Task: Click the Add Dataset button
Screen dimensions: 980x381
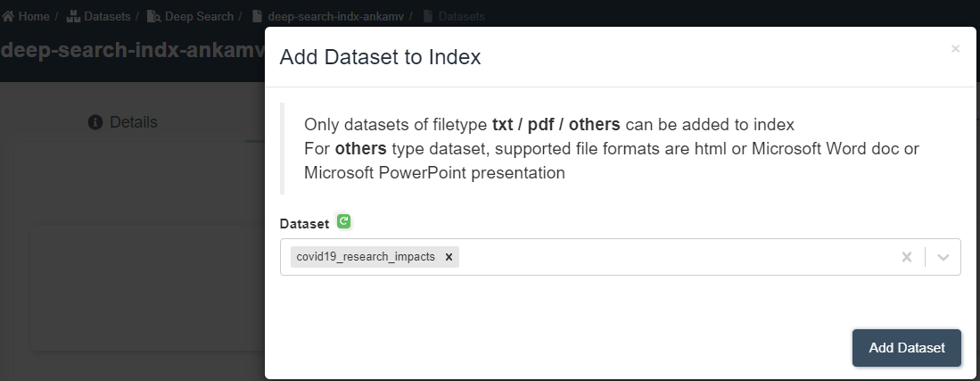Action: point(906,348)
